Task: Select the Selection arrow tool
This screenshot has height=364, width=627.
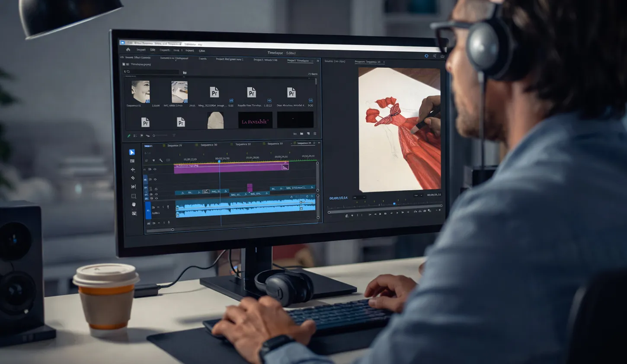Action: tap(132, 152)
